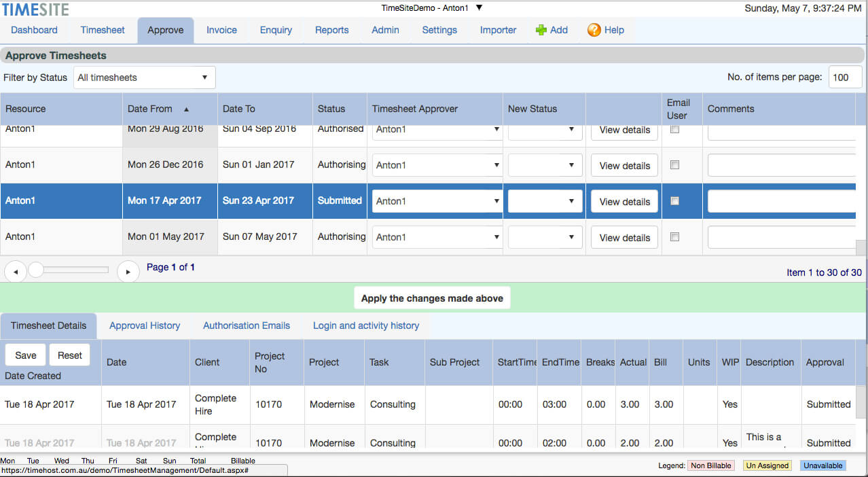Click the next page arrow button
Screen dimensions: 868x477
coord(128,272)
